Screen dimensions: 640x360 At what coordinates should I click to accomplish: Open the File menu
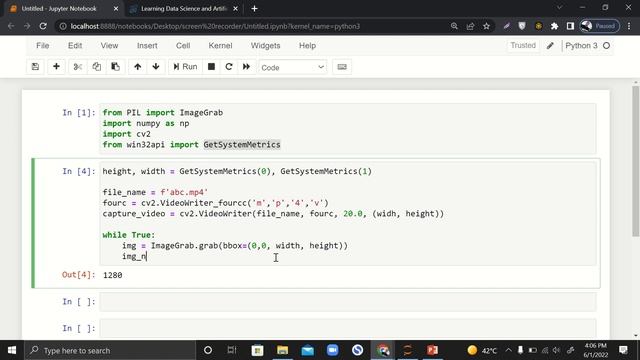pos(42,46)
